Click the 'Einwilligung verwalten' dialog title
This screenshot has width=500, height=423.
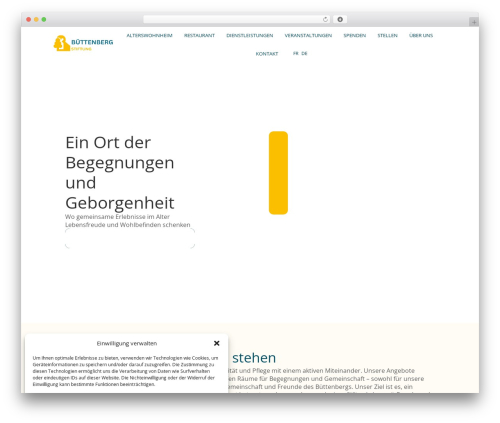(127, 343)
